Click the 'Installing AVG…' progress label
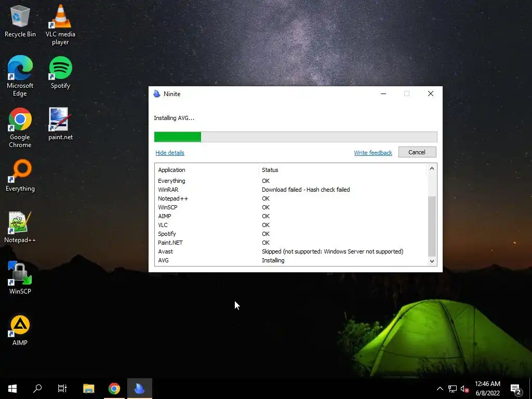Viewport: 532px width, 399px height. tap(174, 118)
